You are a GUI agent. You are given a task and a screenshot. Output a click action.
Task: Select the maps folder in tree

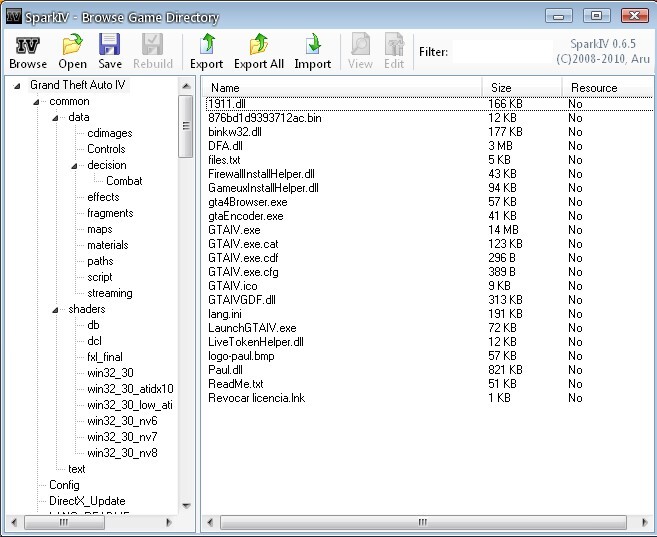click(x=100, y=229)
